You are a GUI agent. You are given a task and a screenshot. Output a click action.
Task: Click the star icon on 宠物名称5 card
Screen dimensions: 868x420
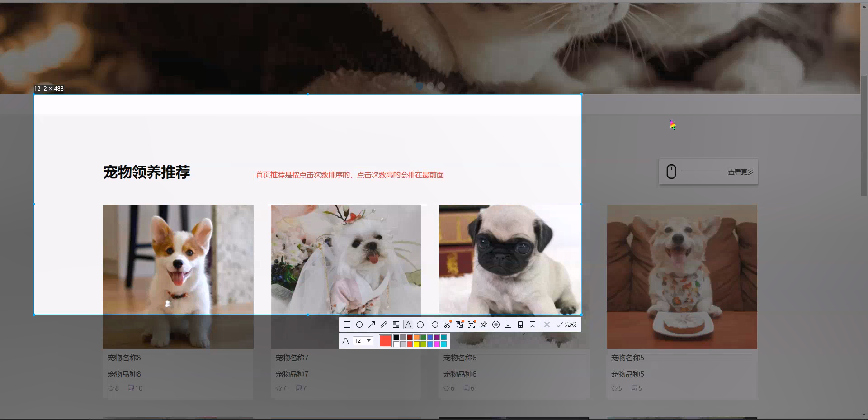coord(614,388)
